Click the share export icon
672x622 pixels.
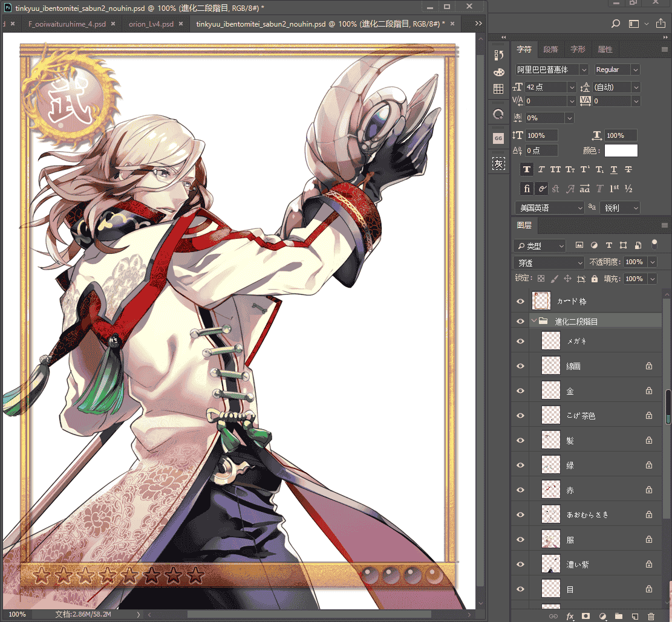(x=661, y=24)
